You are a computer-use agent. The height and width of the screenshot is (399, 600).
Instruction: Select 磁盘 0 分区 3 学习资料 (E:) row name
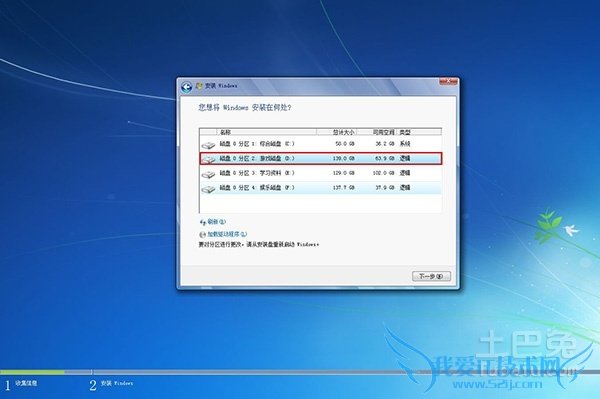tap(257, 173)
